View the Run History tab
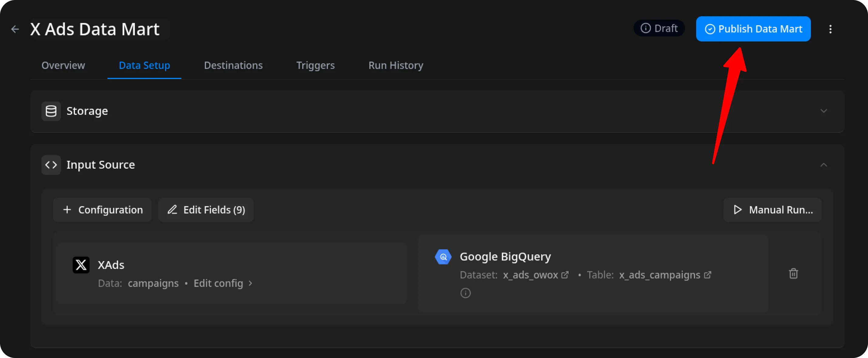868x358 pixels. [396, 65]
